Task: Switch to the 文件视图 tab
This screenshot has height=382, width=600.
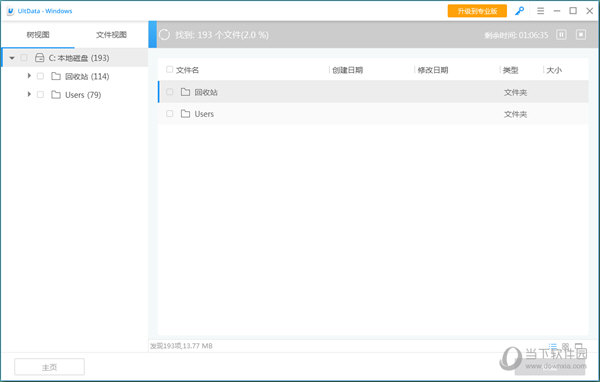Action: [x=111, y=35]
